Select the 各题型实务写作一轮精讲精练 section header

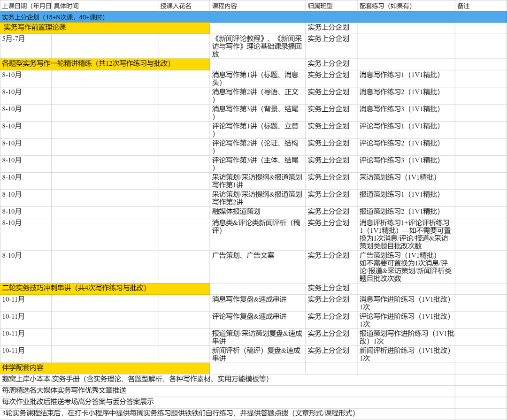[105, 64]
